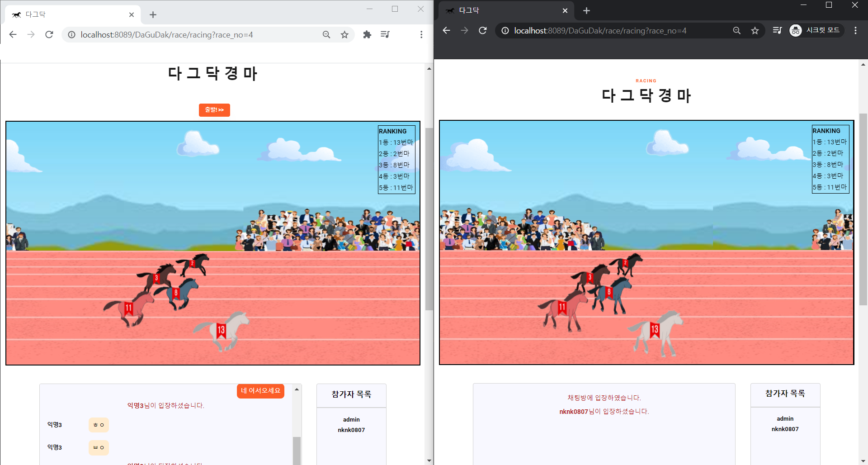Bookmark page with star in left window

pyautogui.click(x=344, y=34)
